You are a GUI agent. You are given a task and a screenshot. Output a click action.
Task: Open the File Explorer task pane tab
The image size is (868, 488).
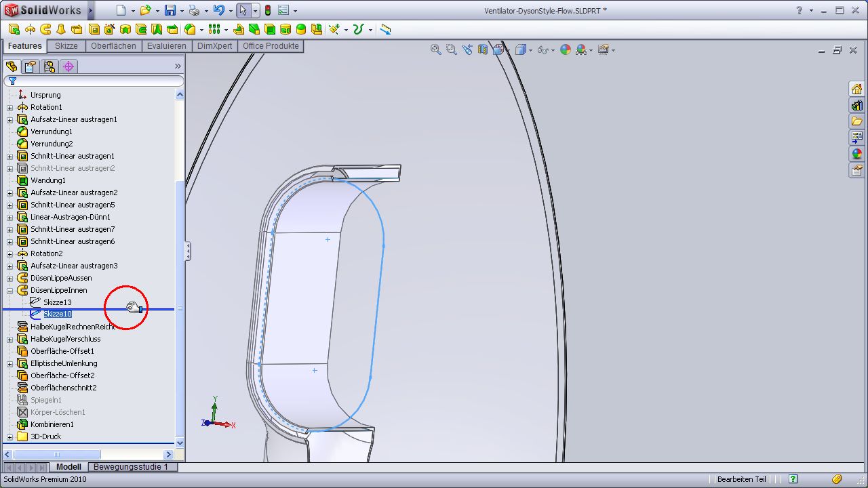tap(857, 122)
